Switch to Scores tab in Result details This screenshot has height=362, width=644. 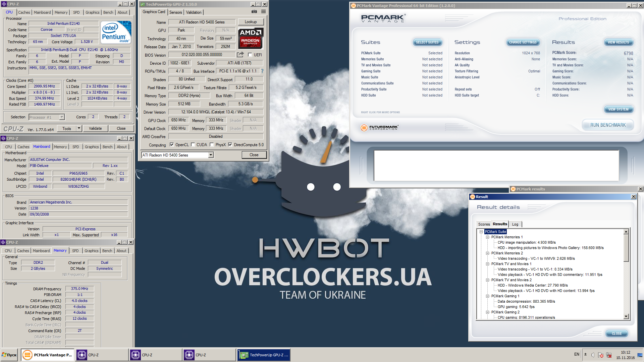point(484,224)
